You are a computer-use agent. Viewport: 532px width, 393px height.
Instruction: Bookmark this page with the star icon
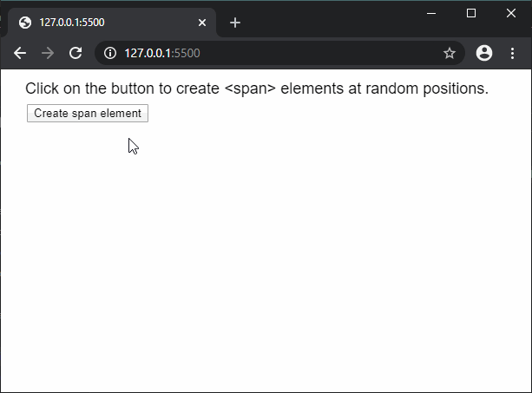[x=450, y=53]
